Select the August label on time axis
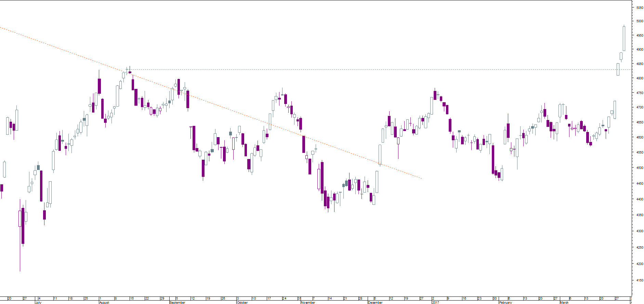This screenshot has height=304, width=644. pos(104,303)
